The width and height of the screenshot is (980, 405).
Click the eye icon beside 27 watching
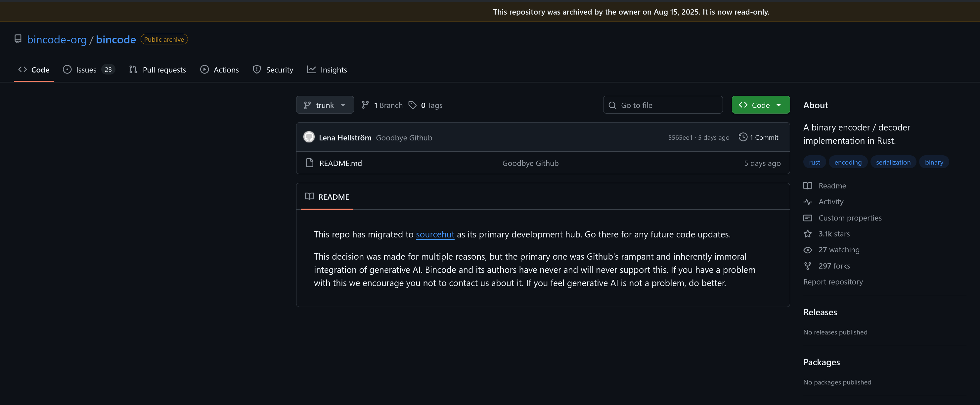coord(807,250)
